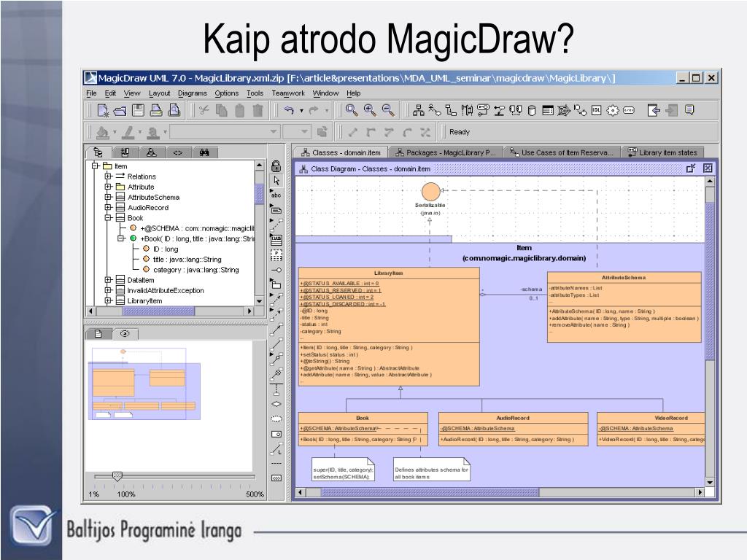The image size is (747, 560).
Task: Click the Save floppy disk icon
Action: [138, 111]
